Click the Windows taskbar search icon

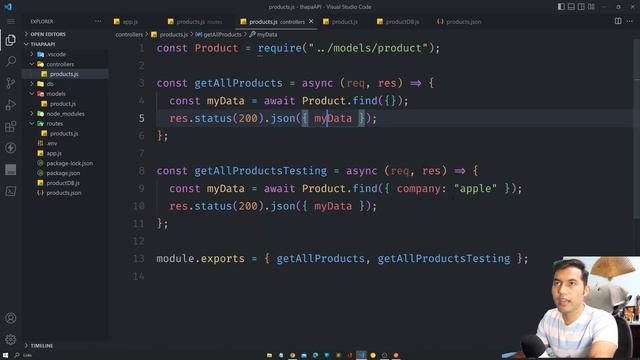tap(17, 355)
